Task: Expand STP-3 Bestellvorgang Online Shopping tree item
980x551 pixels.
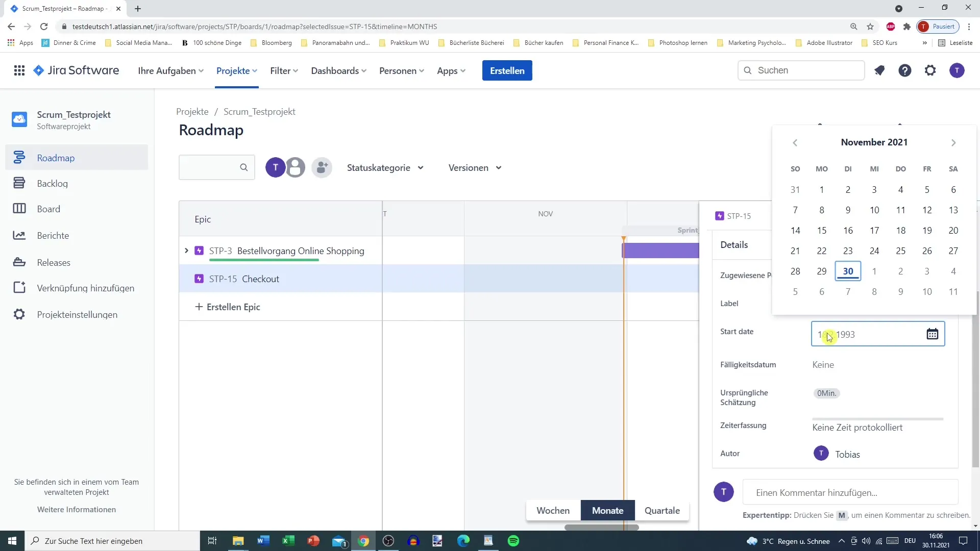Action: click(x=187, y=251)
